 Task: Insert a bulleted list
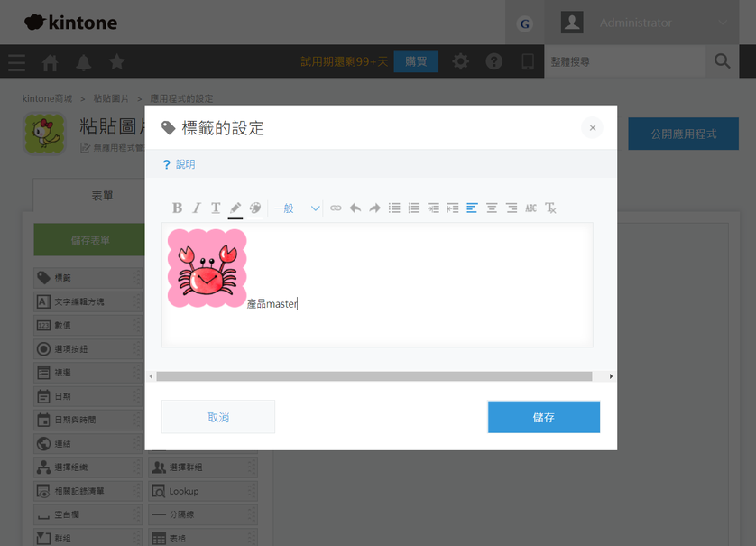coord(394,208)
